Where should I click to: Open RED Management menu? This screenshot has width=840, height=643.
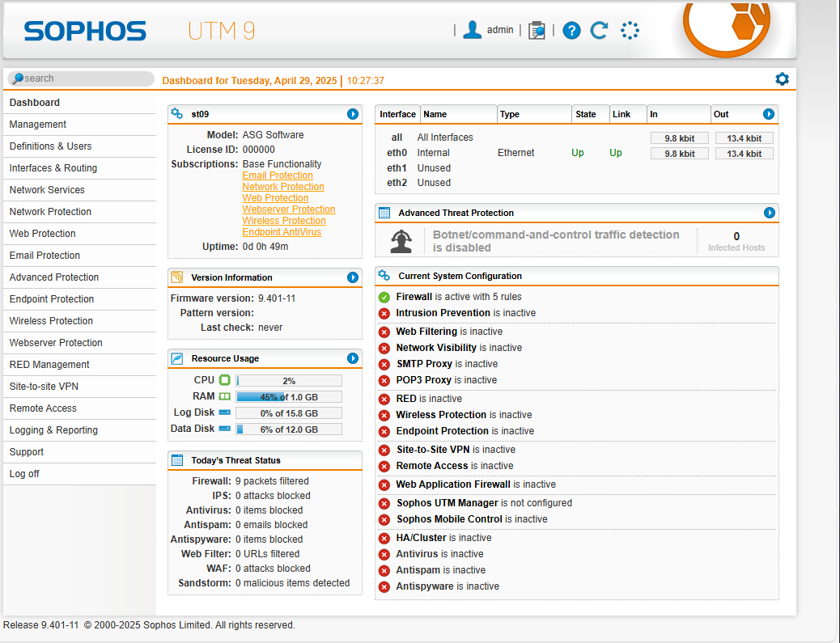pyautogui.click(x=80, y=365)
